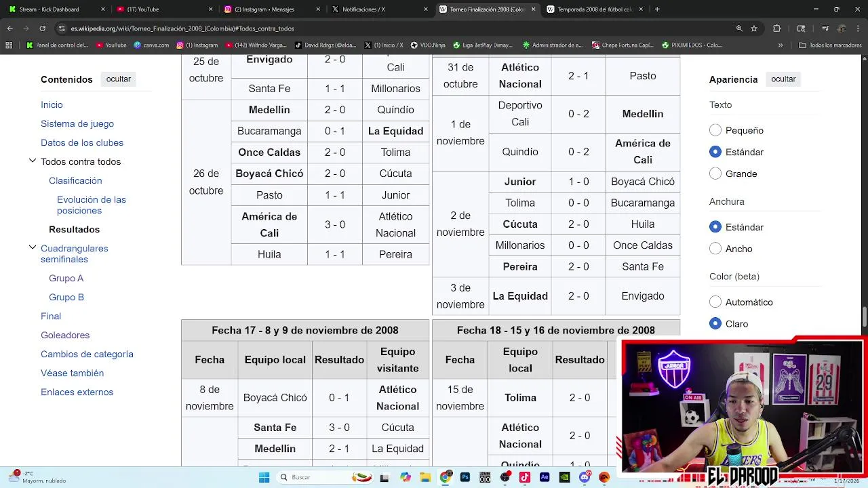Jump to Grupo A section

[x=66, y=279]
